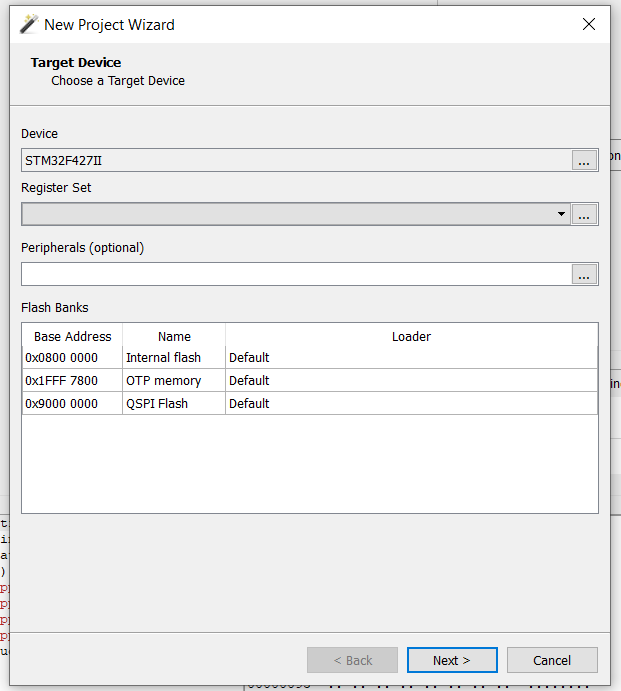Click the wizard wand icon in title bar
Viewport: 621px width, 691px height.
pos(29,24)
